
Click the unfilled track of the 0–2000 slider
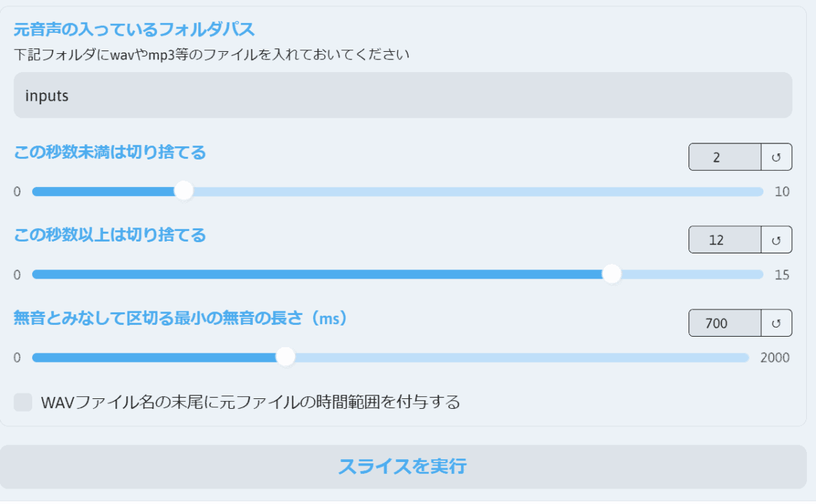tap(522, 357)
